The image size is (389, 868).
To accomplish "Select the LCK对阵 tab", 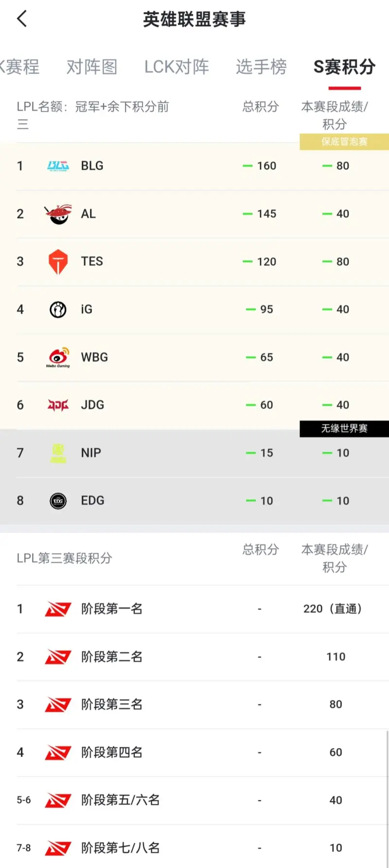I will coord(177,68).
